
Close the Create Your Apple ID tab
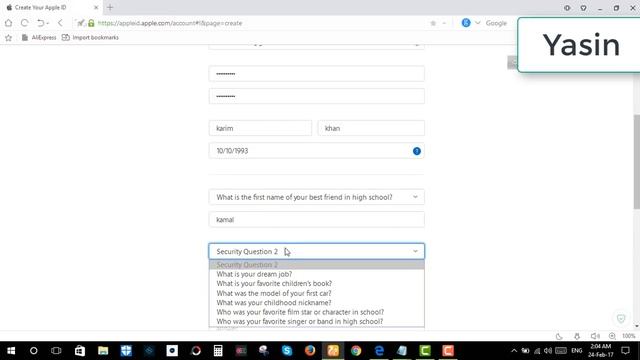click(x=96, y=7)
